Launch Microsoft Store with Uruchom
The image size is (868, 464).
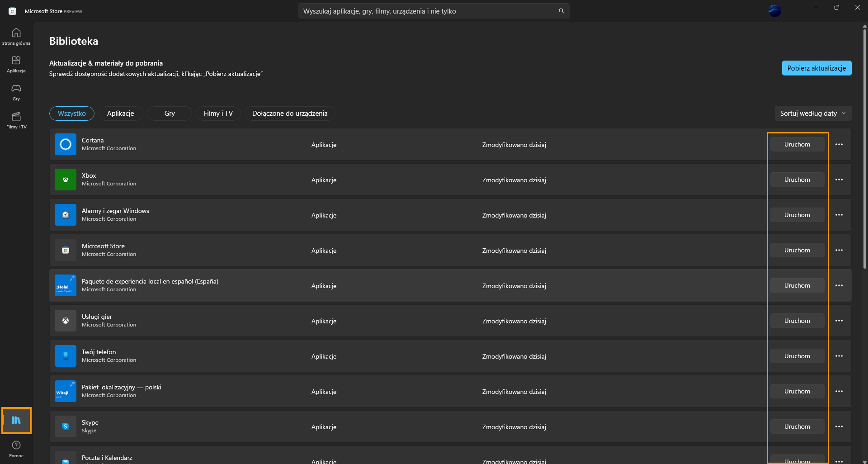click(x=797, y=250)
